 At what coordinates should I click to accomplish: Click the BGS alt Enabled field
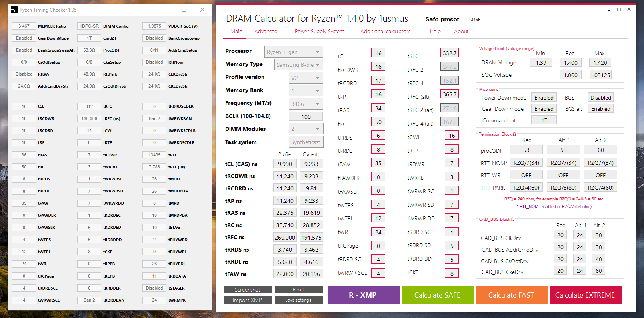601,108
